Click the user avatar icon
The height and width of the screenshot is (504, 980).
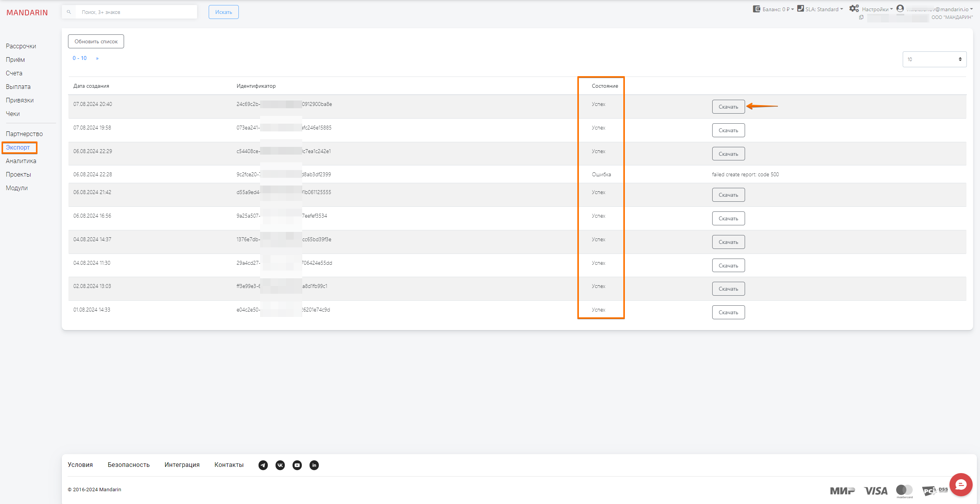click(900, 9)
